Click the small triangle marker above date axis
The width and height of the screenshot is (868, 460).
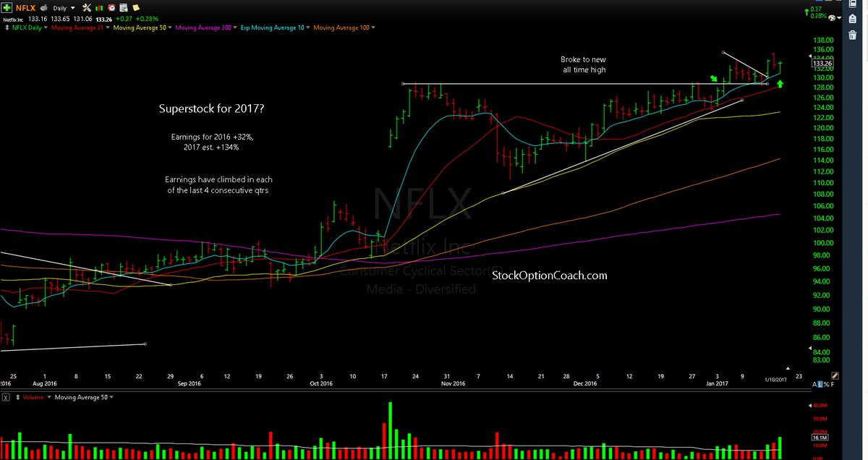point(788,368)
